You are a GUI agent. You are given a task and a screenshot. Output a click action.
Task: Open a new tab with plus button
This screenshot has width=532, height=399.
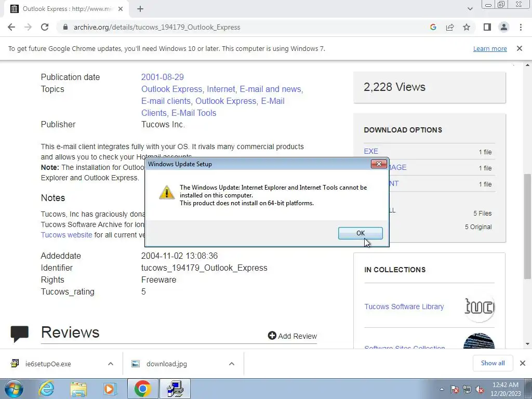[x=140, y=9]
